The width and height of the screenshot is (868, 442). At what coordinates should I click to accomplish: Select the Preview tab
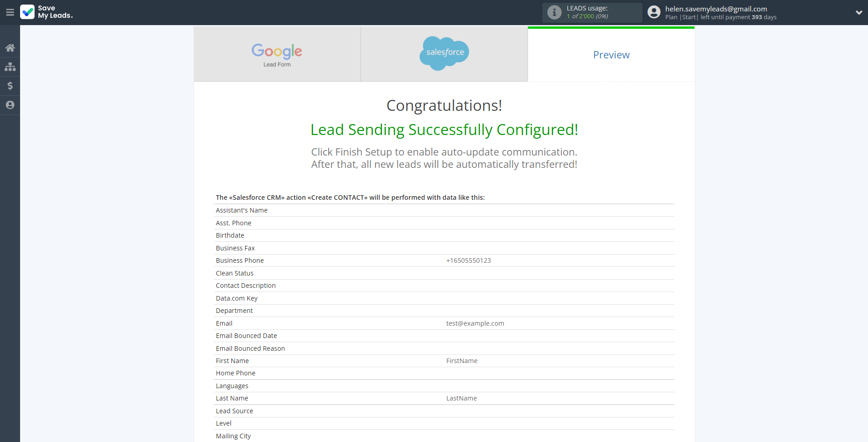point(611,55)
